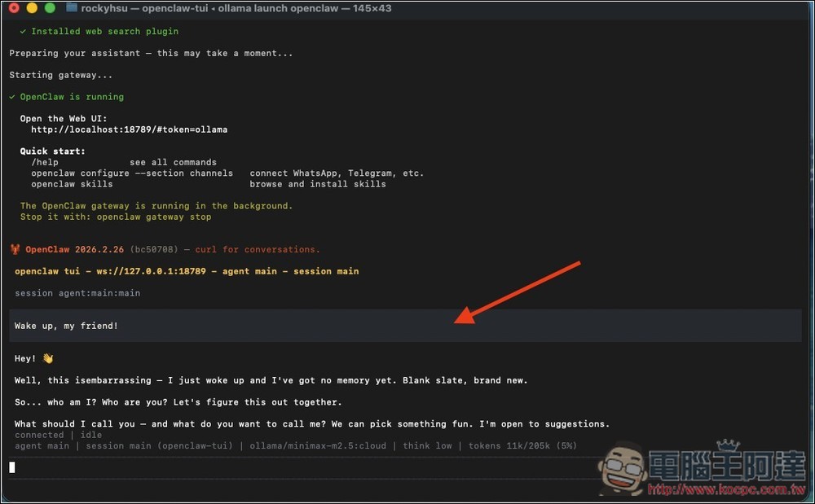Image resolution: width=815 pixels, height=504 pixels.
Task: Click the waving hand emoji in the greeting
Action: click(x=46, y=357)
